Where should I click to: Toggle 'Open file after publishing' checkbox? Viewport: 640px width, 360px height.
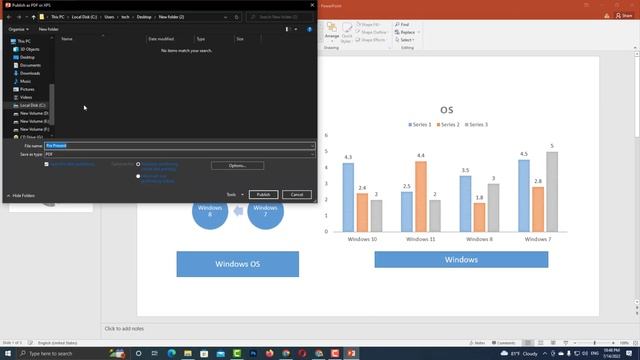tap(47, 164)
